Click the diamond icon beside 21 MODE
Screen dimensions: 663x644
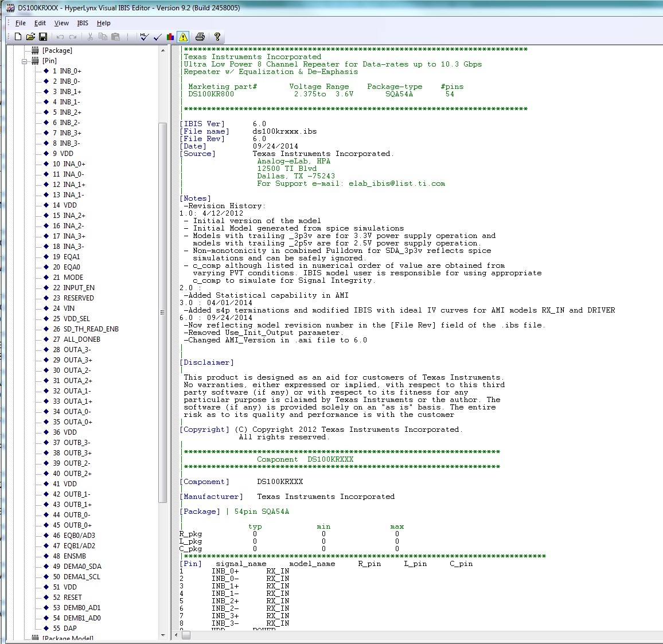coord(46,278)
